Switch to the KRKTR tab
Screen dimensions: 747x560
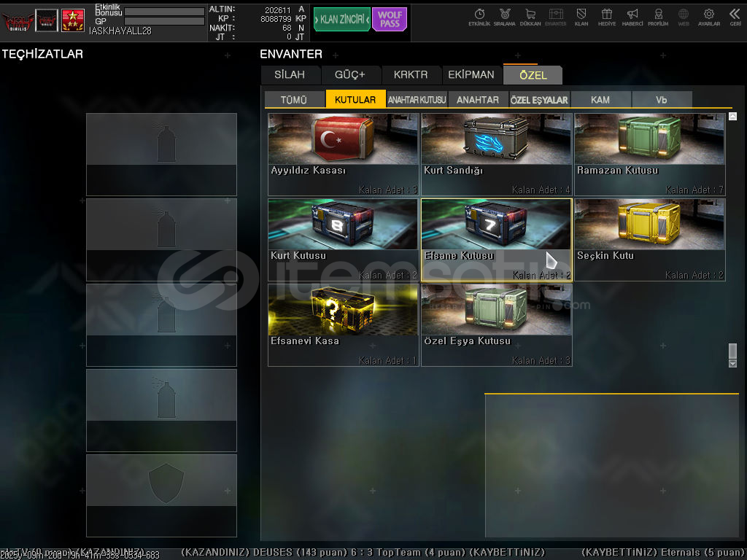[411, 75]
